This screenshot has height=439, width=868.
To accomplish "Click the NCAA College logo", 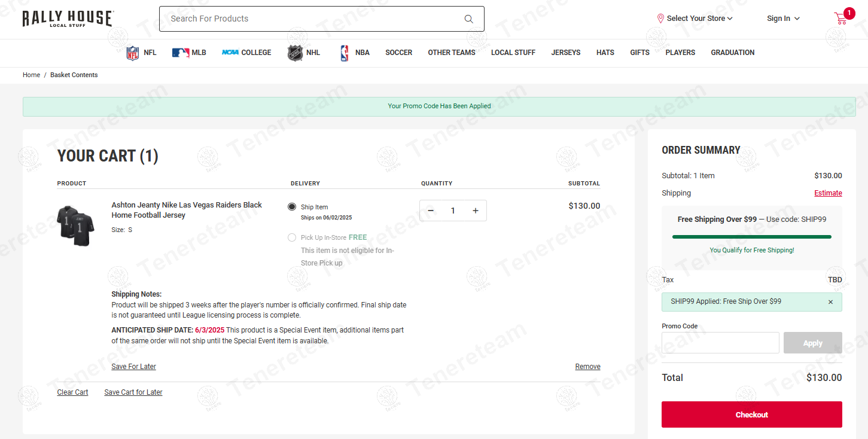I will pos(230,53).
